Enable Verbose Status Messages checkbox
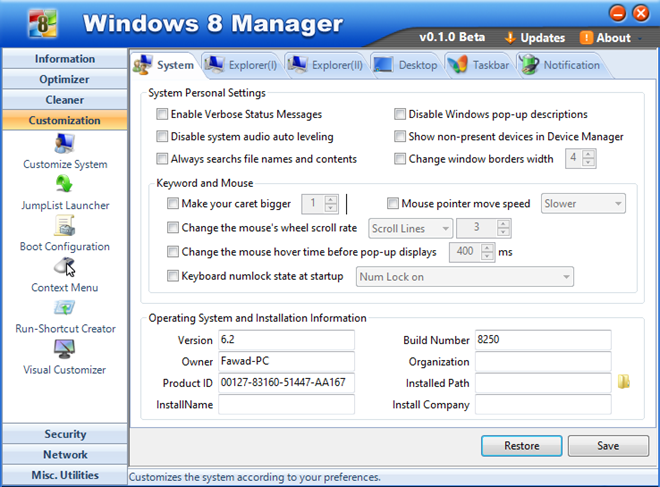660x487 pixels. (162, 114)
